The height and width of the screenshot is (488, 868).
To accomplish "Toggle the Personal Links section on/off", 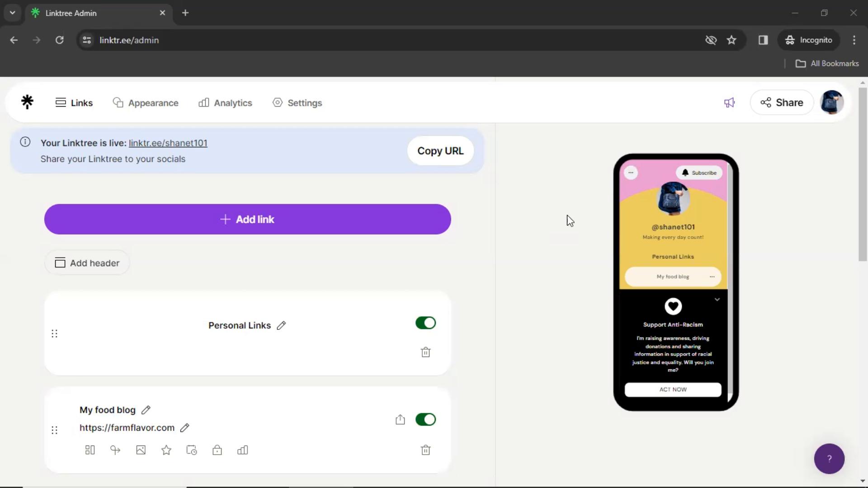I will click(426, 323).
